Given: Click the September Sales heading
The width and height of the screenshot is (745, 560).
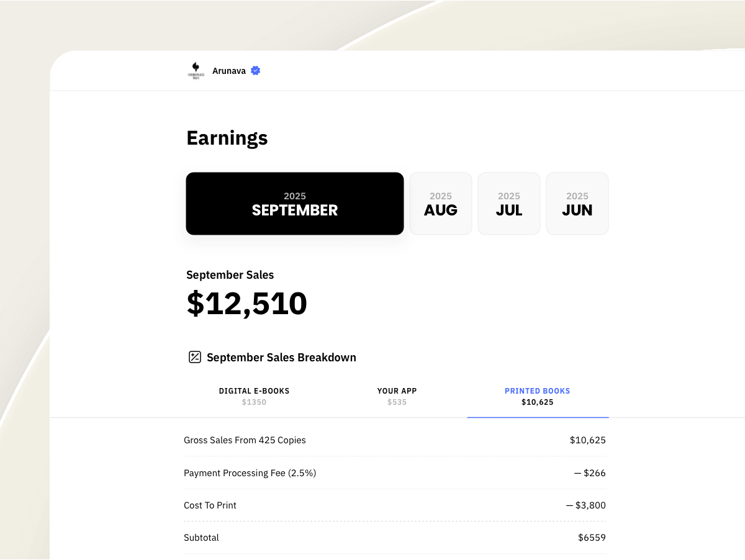Looking at the screenshot, I should tap(230, 274).
